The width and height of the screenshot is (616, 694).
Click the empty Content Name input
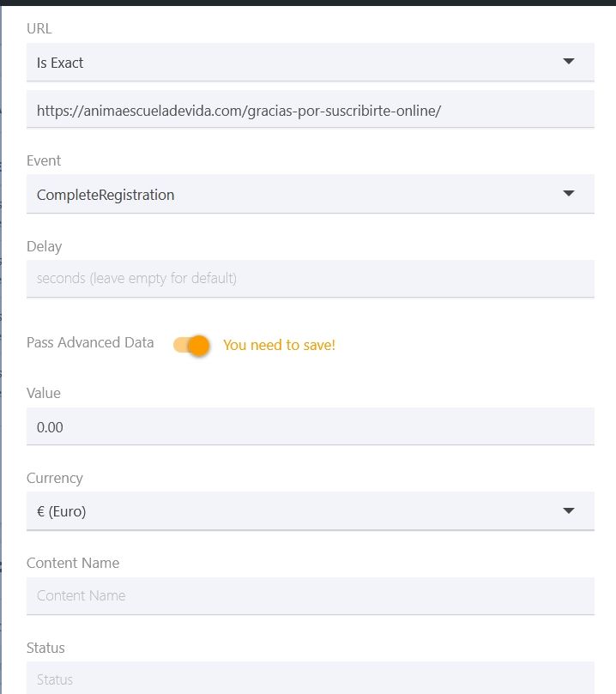pos(311,595)
